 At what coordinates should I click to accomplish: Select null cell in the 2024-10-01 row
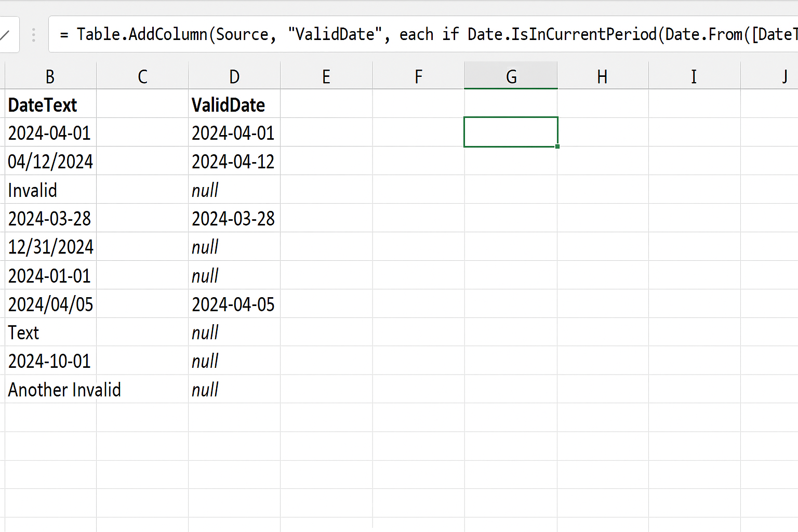(x=234, y=361)
